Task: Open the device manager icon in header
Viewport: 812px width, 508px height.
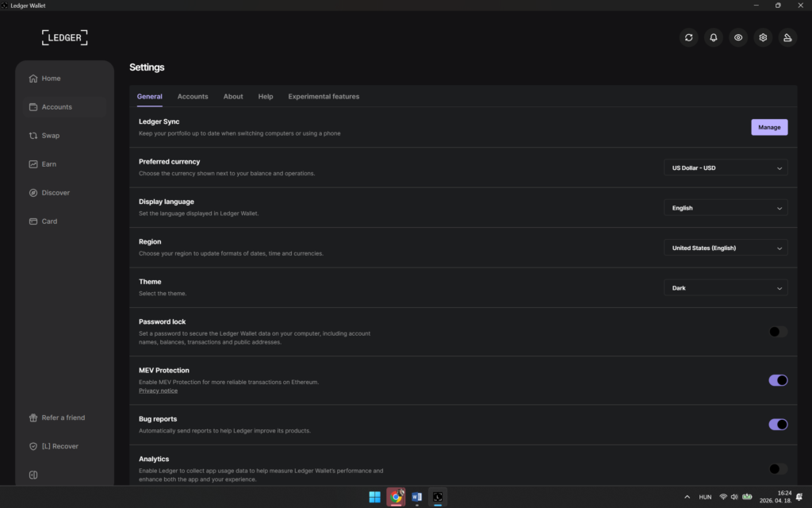Action: (787, 37)
